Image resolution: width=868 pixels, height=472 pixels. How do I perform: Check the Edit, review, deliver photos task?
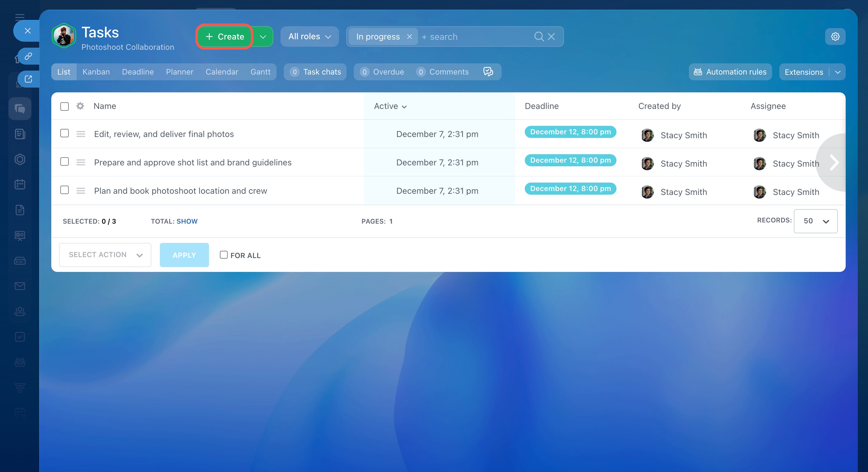[64, 133]
